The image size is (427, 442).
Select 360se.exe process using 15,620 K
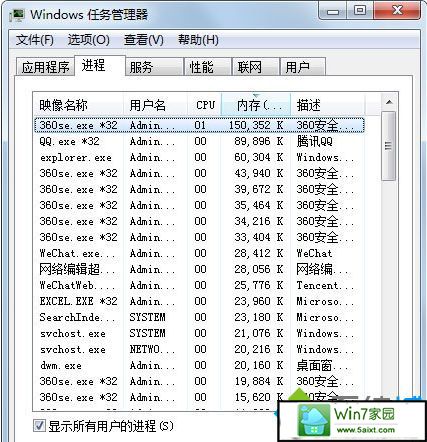pos(199,397)
